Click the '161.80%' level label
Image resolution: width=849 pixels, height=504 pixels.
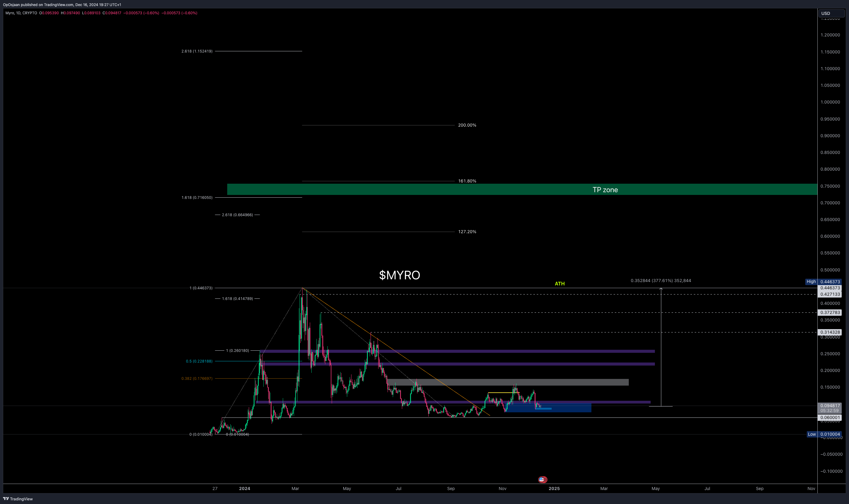[467, 181]
